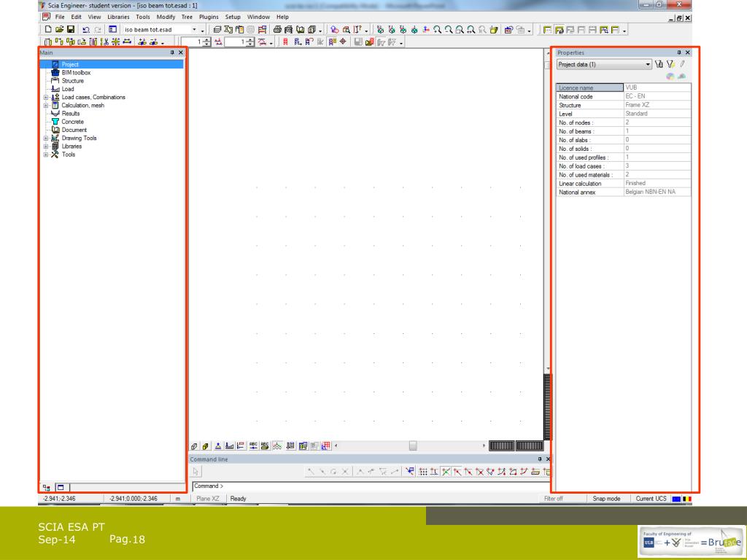747x560 pixels.
Task: Open the Project data (1) dropdown
Action: pyautogui.click(x=648, y=64)
